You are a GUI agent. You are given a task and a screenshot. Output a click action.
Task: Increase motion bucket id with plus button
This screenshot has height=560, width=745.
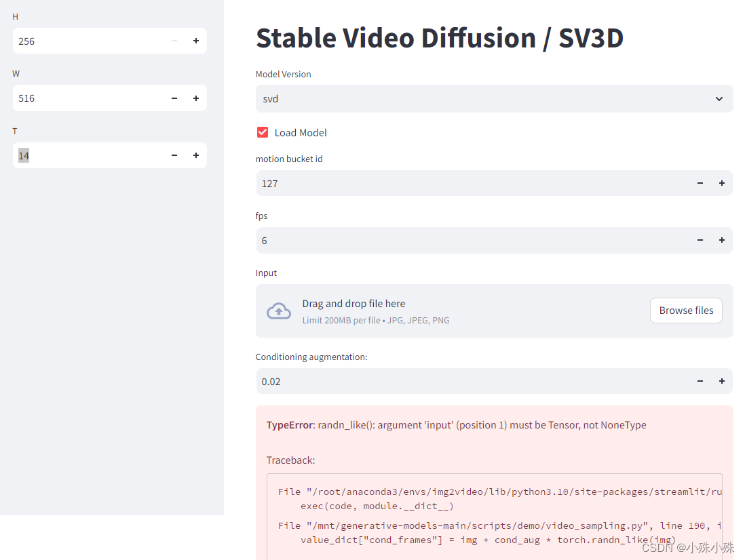pos(722,183)
